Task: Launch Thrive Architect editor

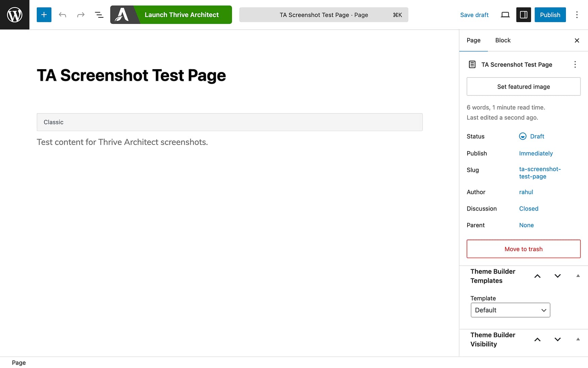Action: [171, 15]
